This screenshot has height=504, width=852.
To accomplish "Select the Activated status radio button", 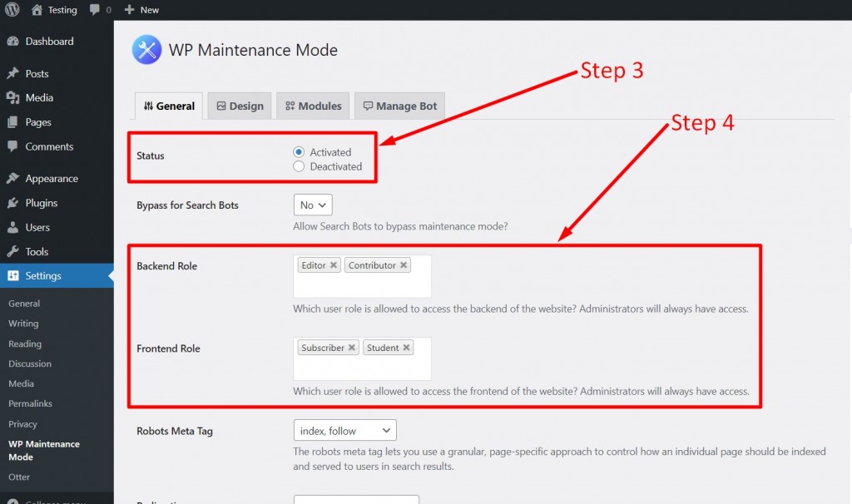I will (299, 152).
